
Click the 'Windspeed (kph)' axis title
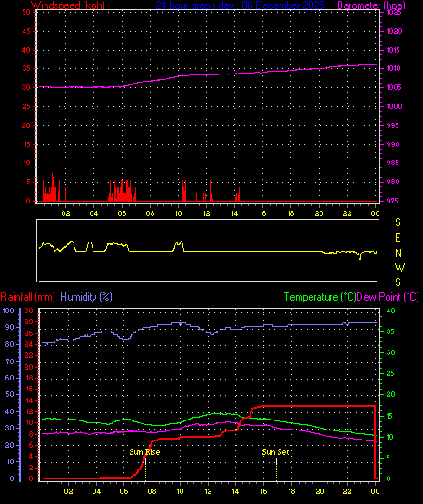pyautogui.click(x=68, y=5)
